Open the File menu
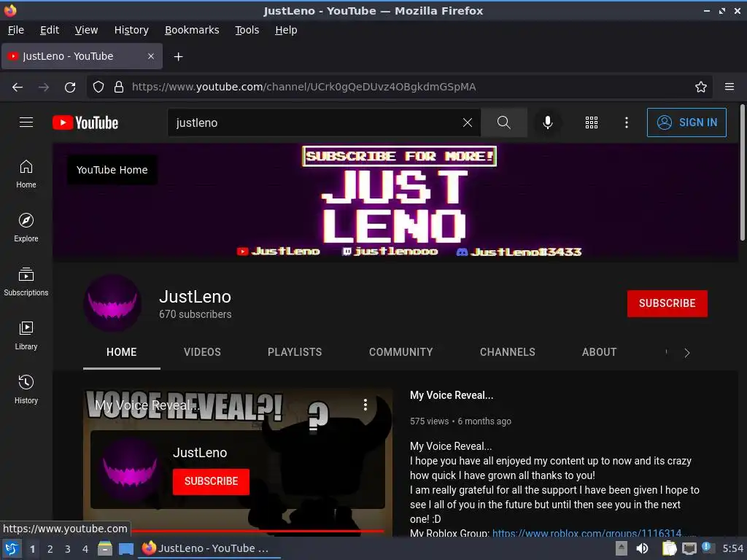This screenshot has width=747, height=560. coord(16,30)
